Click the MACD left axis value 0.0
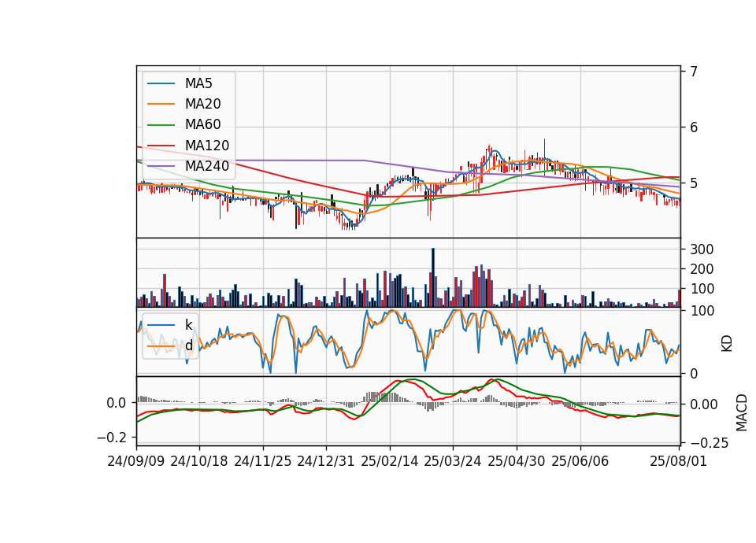 click(x=117, y=403)
